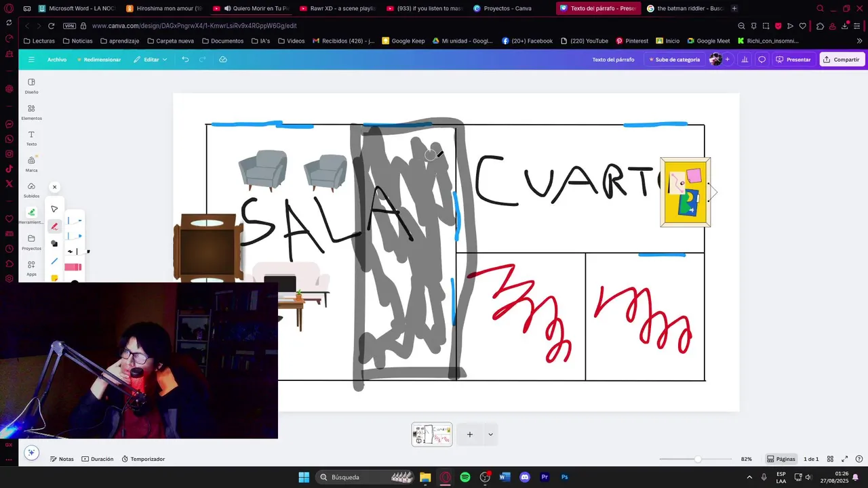Open the Subidos uploads panel

pyautogui.click(x=31, y=190)
